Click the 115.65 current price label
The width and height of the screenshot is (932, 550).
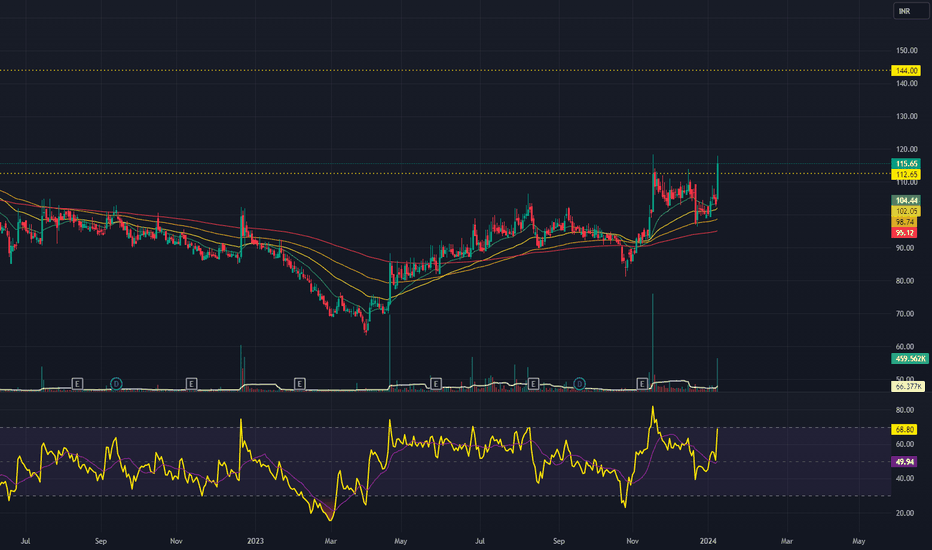906,164
